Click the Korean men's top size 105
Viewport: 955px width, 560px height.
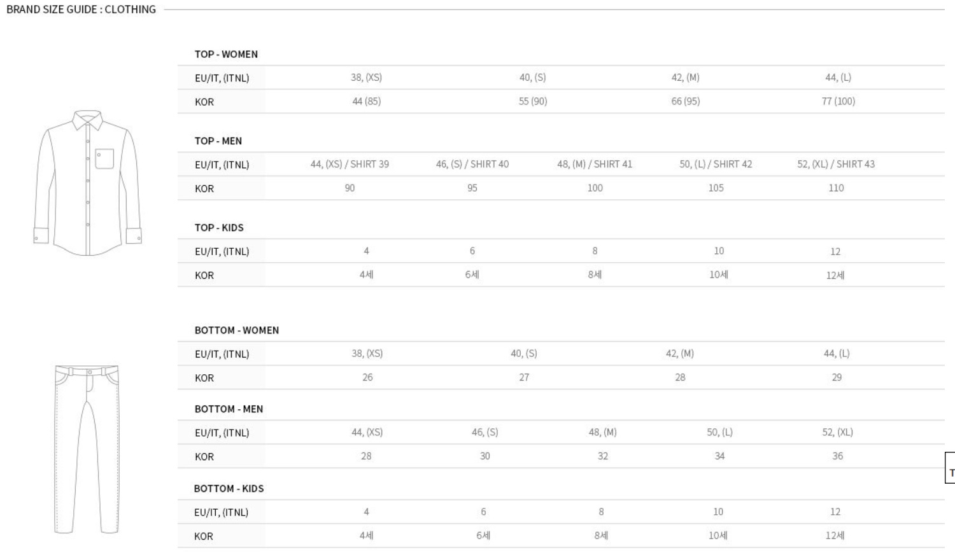(716, 188)
